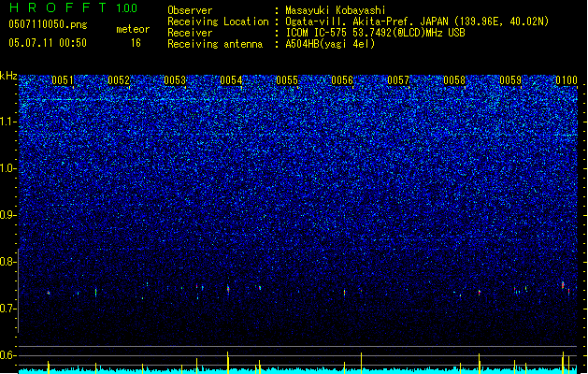Click the 0.8 kHz axis label
This screenshot has height=374, width=588.
[8, 262]
